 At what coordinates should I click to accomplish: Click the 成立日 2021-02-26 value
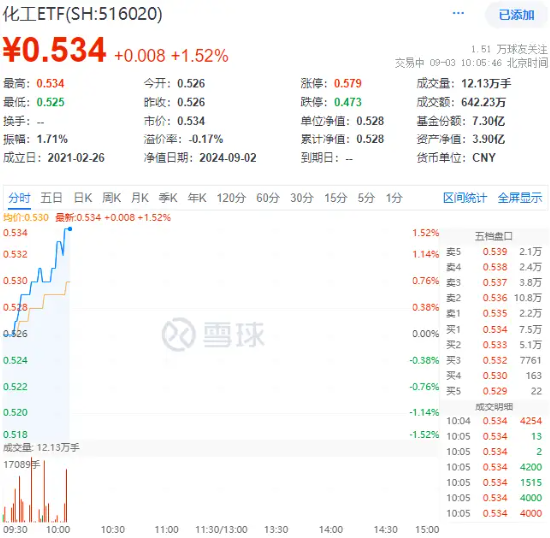pos(76,158)
